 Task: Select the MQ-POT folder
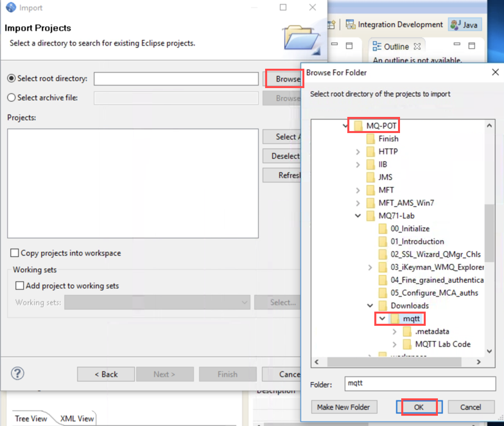coord(381,125)
